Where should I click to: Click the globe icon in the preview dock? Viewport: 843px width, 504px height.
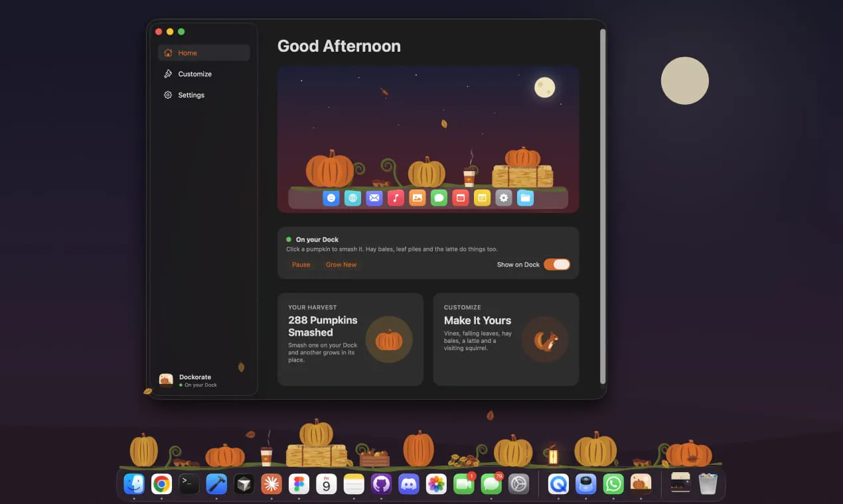353,198
